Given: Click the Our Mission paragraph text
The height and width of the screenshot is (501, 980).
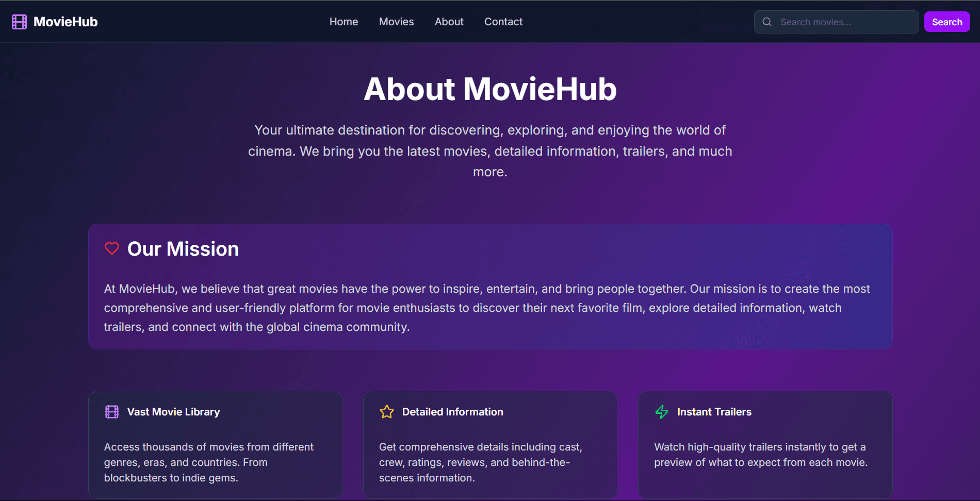Looking at the screenshot, I should click(487, 308).
